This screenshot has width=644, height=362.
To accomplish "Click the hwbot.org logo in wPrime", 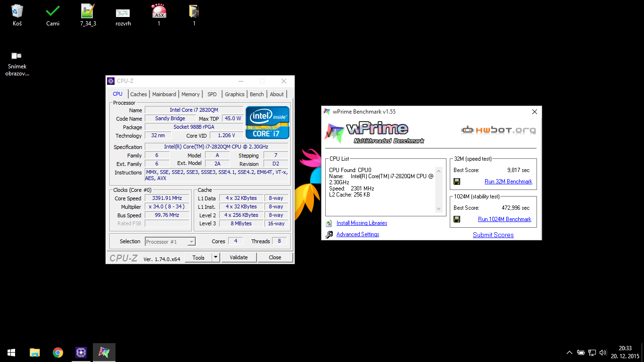I will pos(498,130).
